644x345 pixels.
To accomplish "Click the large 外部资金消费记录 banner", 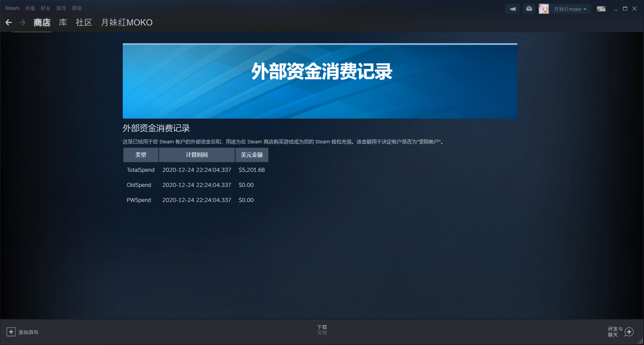I will (320, 81).
